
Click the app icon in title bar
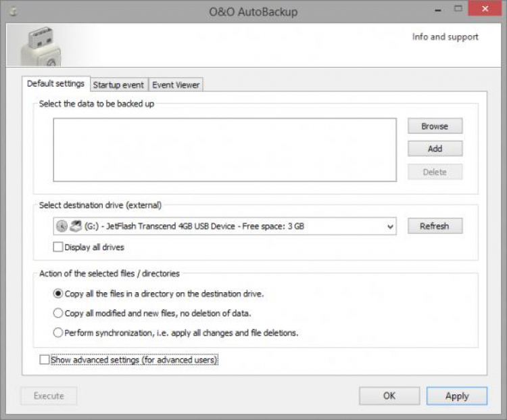(11, 11)
